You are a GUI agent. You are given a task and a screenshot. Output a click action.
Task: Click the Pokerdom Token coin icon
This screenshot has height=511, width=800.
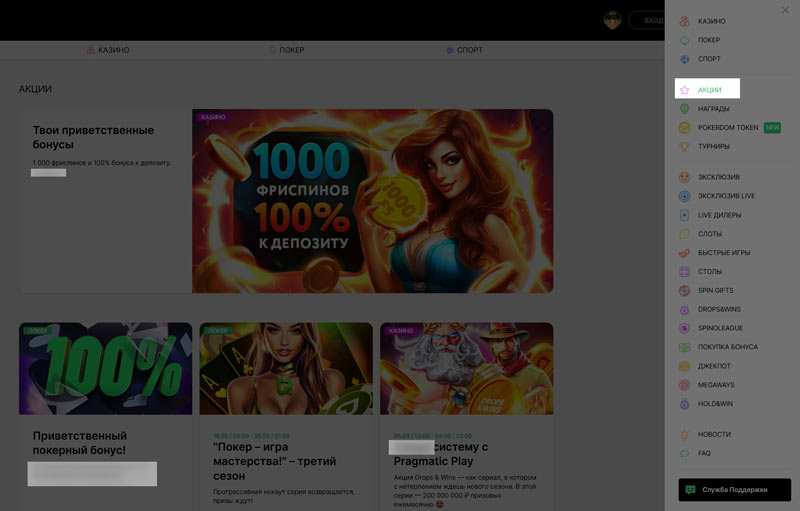(684, 128)
